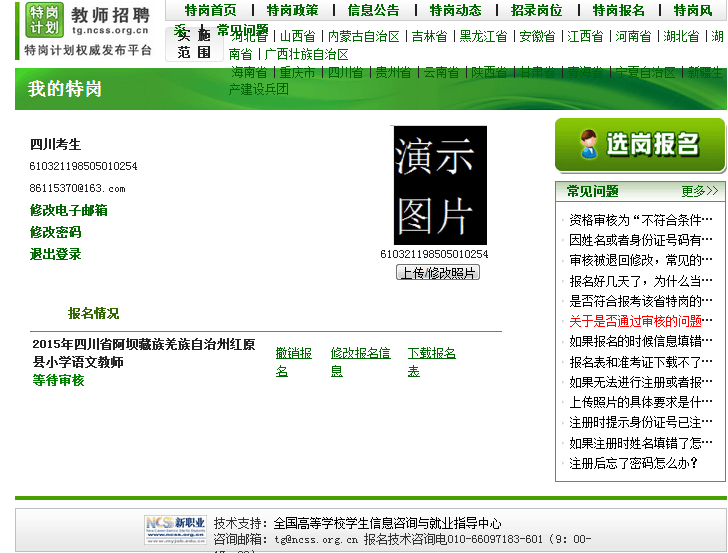Click the 演示图片 profile photo
Screen dimensions: 728x553
[x=440, y=186]
